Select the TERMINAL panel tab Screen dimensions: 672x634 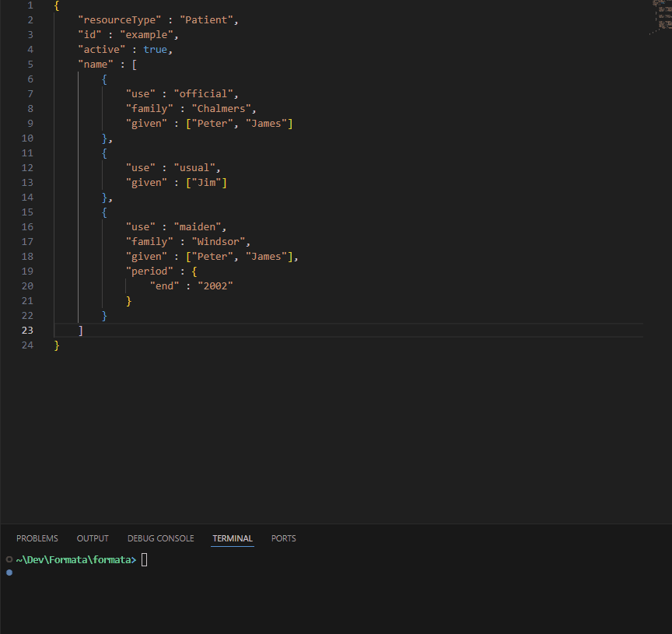tap(232, 538)
